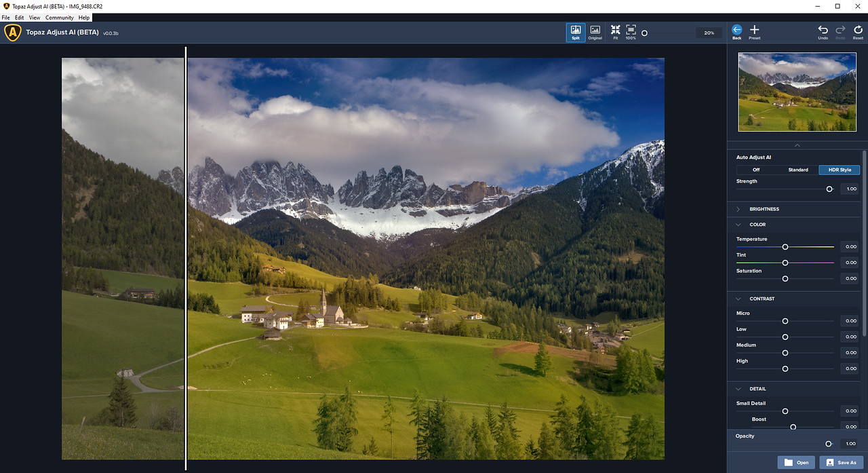Reset all adjustments
The width and height of the screenshot is (868, 473).
click(858, 32)
